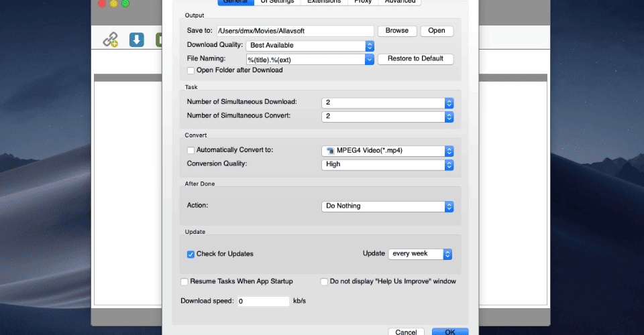
Task: Click the Browse button
Action: tap(396, 31)
